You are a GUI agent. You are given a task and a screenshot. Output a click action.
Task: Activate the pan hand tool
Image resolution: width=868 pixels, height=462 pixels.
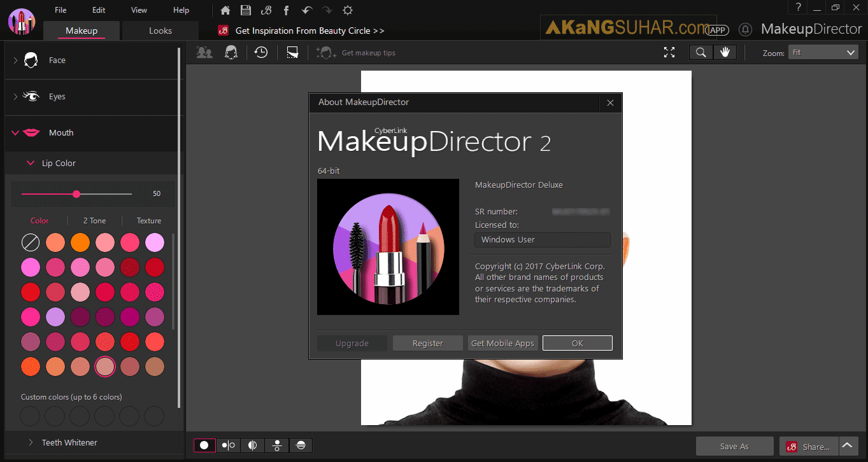tap(725, 52)
